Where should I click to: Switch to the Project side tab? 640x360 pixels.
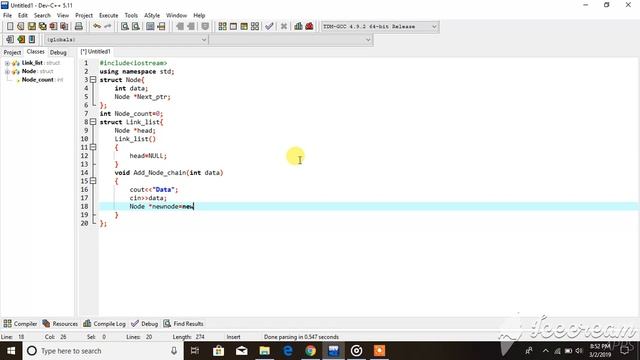click(x=12, y=52)
